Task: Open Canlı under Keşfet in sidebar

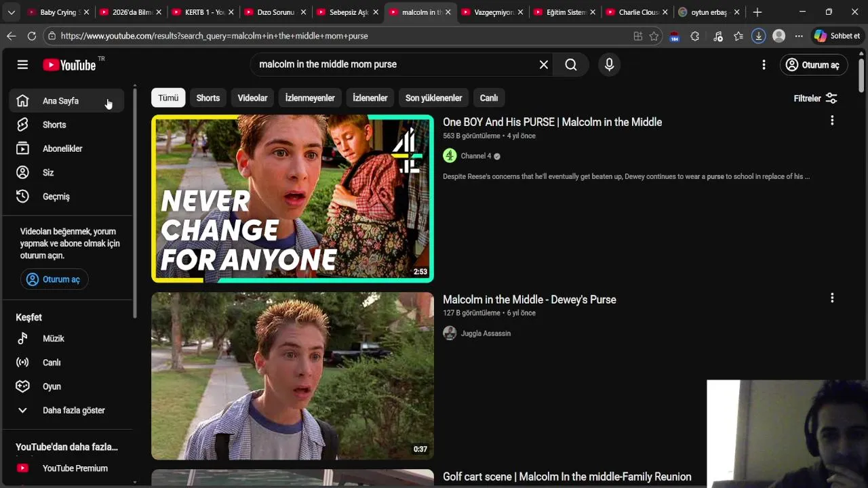Action: coord(66,363)
